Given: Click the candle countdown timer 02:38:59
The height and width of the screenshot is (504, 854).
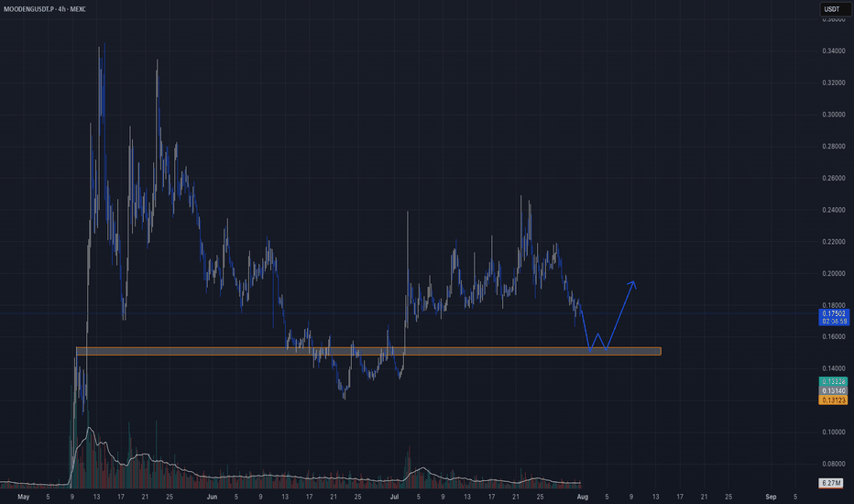Looking at the screenshot, I should pos(834,322).
